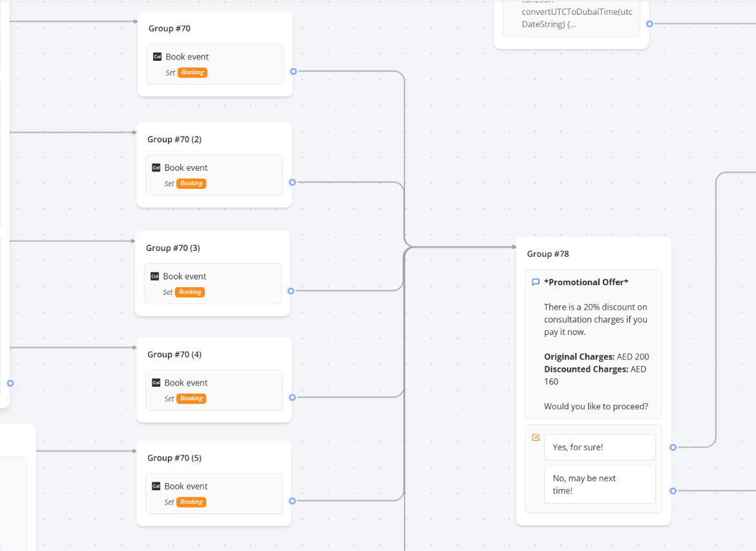Click the chat bubble icon in Group #78
The width and height of the screenshot is (756, 551).
point(536,282)
